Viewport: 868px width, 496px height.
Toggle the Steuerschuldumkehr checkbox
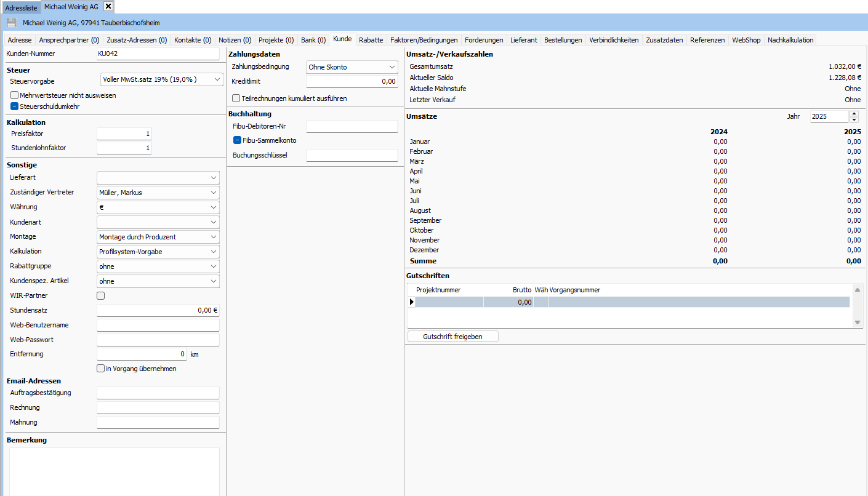tap(14, 107)
